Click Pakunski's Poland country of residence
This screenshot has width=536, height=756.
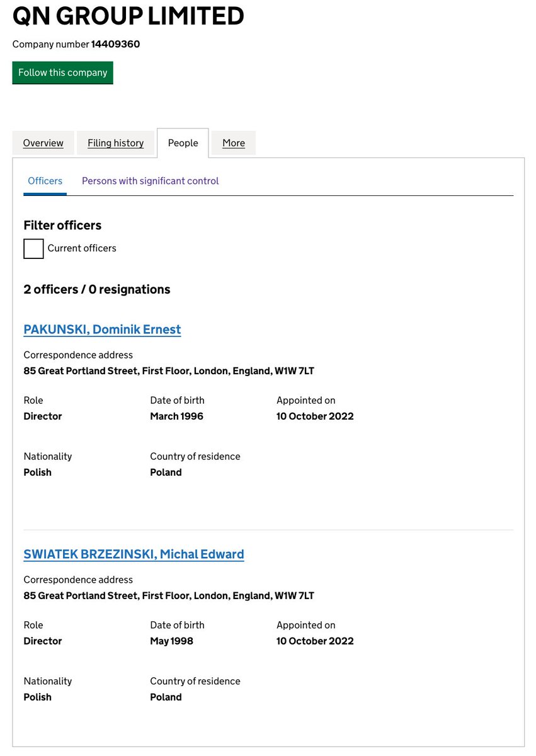166,472
